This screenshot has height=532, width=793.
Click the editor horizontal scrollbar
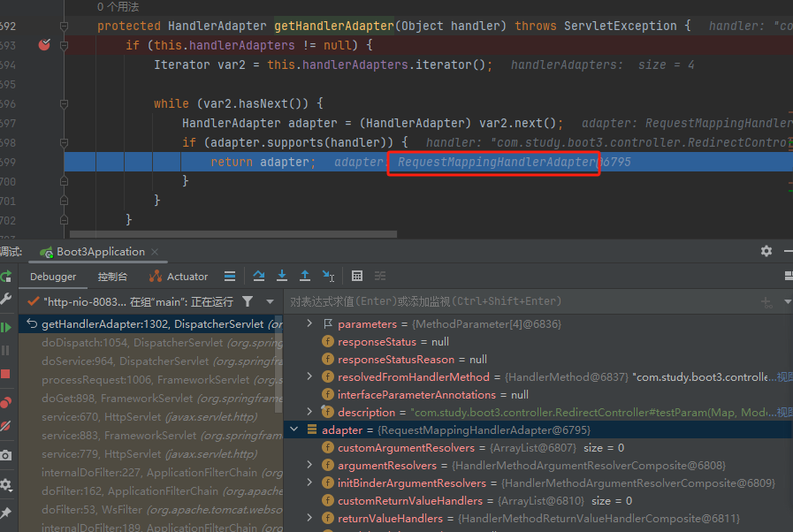[x=233, y=234]
